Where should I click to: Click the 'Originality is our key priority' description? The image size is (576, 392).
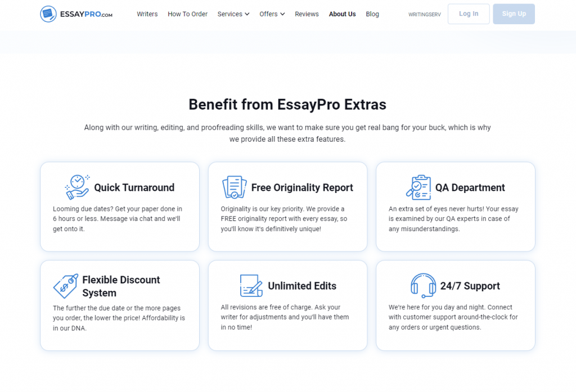pos(284,219)
